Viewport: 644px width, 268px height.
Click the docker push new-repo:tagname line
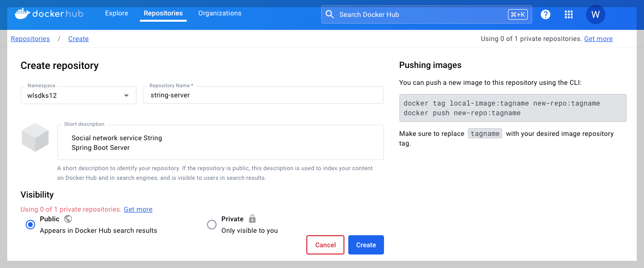click(x=462, y=113)
